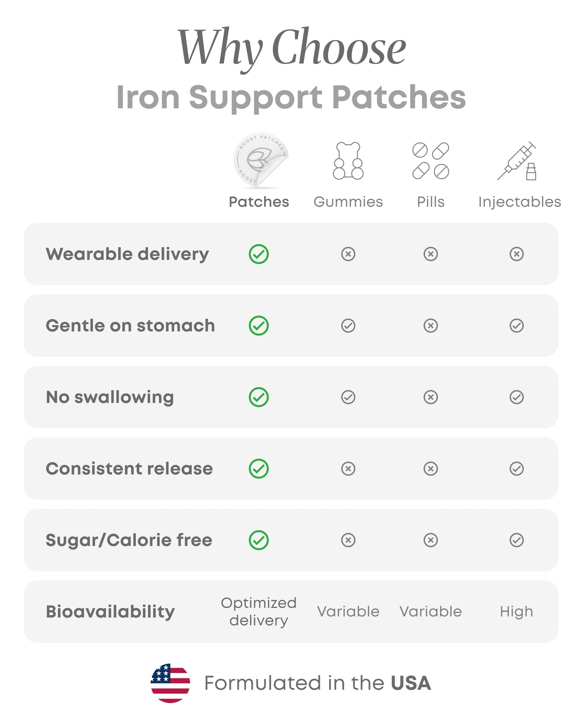Click Pills X mark in No swallowing row

coord(430,397)
